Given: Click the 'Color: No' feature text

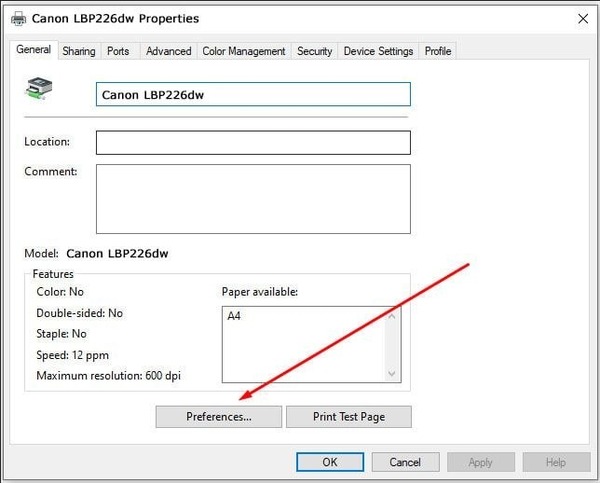Looking at the screenshot, I should coord(60,292).
